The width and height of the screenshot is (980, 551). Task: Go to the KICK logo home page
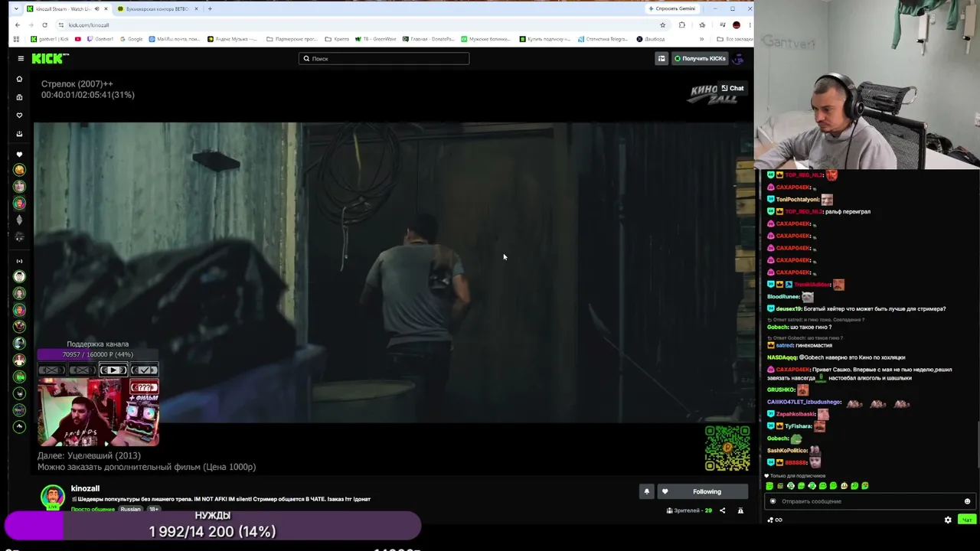51,58
